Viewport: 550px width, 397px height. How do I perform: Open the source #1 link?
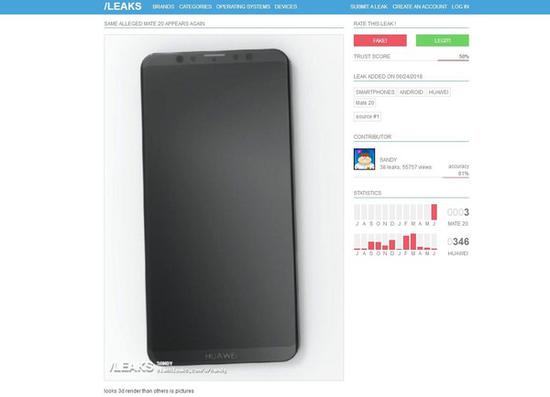368,116
